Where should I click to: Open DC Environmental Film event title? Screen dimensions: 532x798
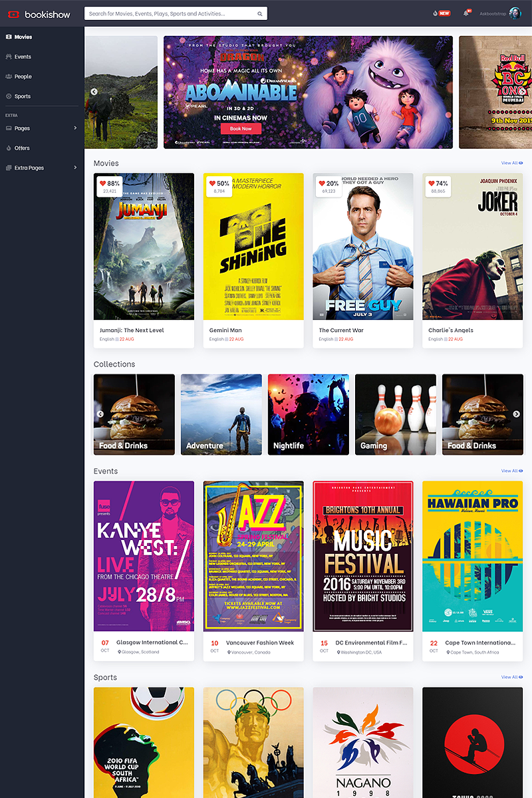(x=371, y=642)
